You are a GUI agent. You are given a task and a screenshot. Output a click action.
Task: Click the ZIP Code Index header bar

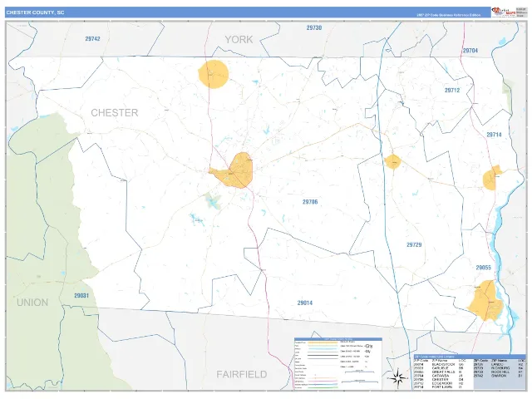point(469,357)
